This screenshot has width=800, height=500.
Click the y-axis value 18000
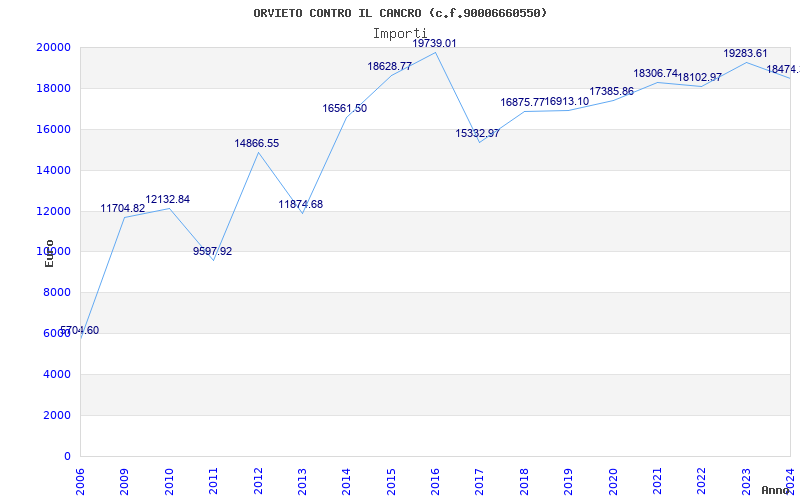53,88
